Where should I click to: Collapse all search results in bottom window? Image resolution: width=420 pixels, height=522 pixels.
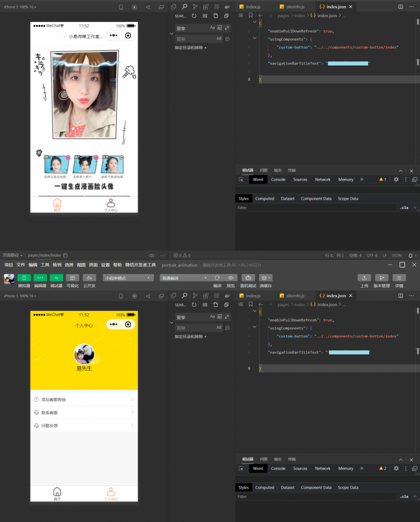[x=226, y=305]
